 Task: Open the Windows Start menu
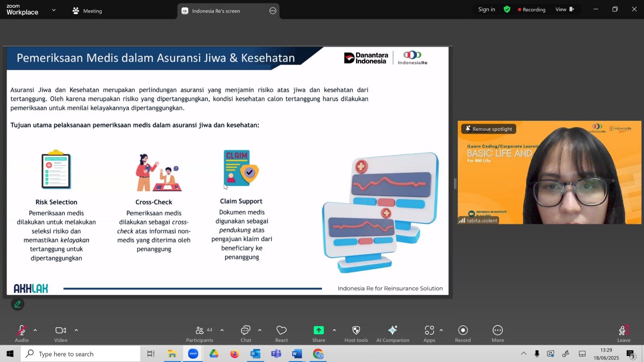(10, 354)
